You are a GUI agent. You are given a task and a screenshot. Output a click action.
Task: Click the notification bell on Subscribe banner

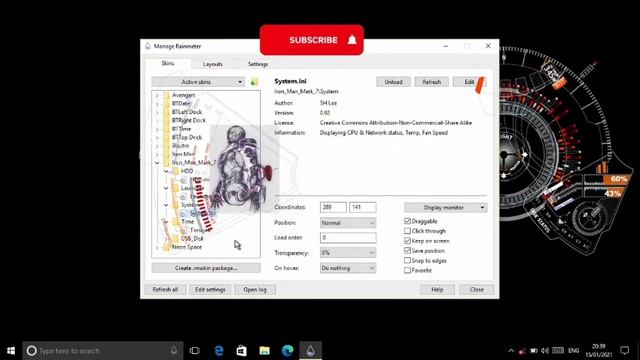coord(352,40)
